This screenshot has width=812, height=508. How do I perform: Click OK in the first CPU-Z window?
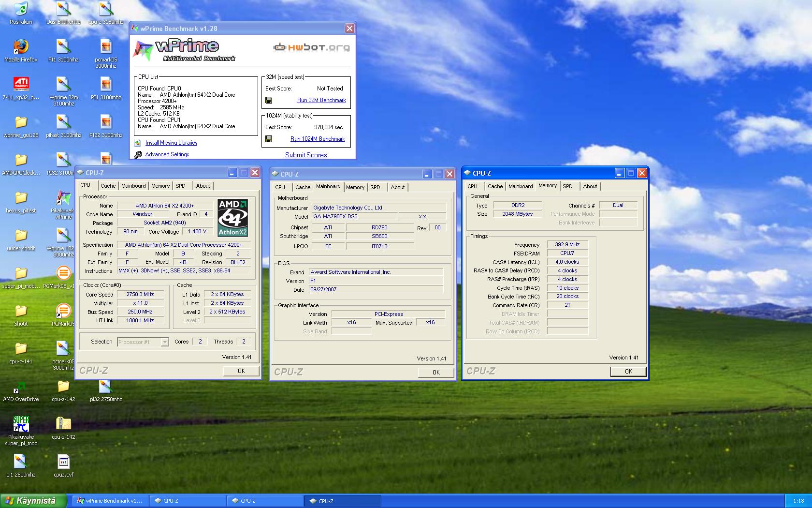pos(241,371)
